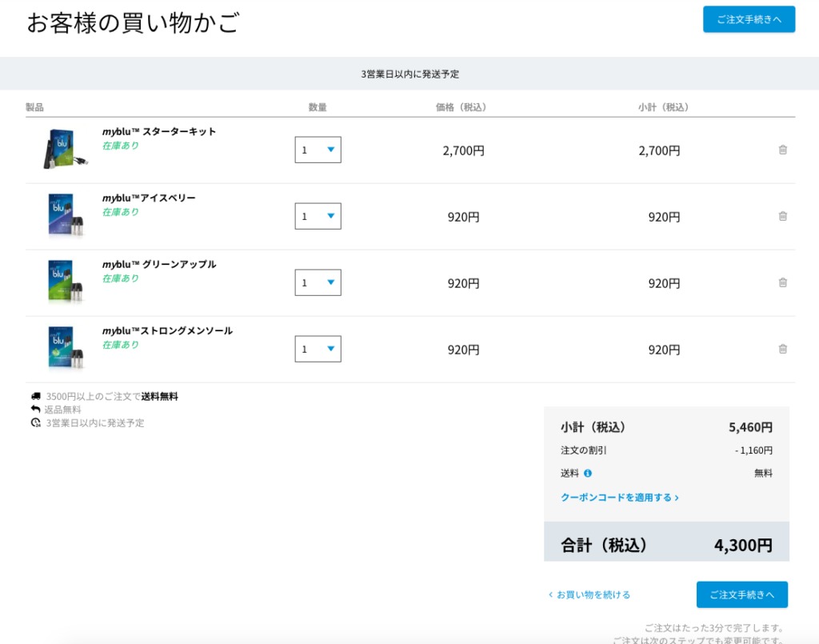819x644 pixels.
Task: Click the 小計（税込） summary value 5,460円
Action: pos(750,427)
